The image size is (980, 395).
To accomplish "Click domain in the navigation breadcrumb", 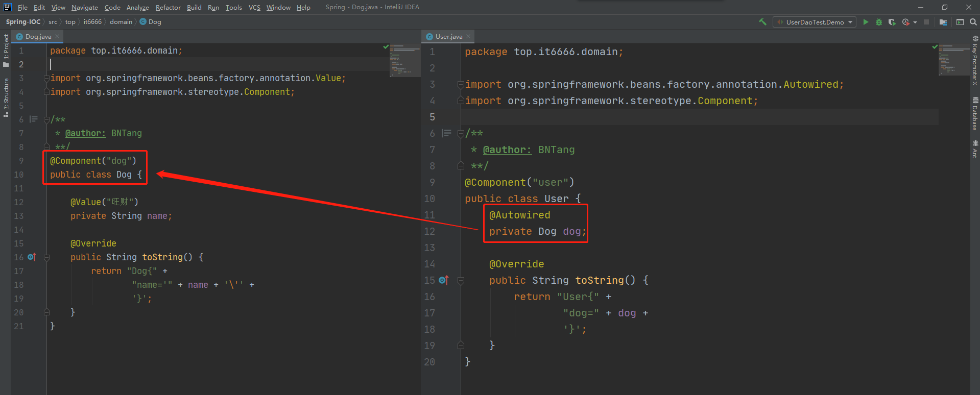I will point(121,22).
